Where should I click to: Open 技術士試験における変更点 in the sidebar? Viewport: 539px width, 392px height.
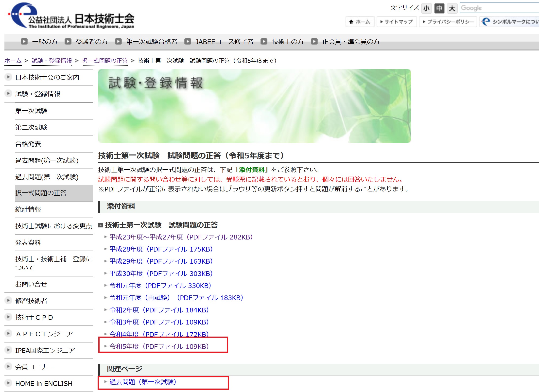(x=54, y=226)
